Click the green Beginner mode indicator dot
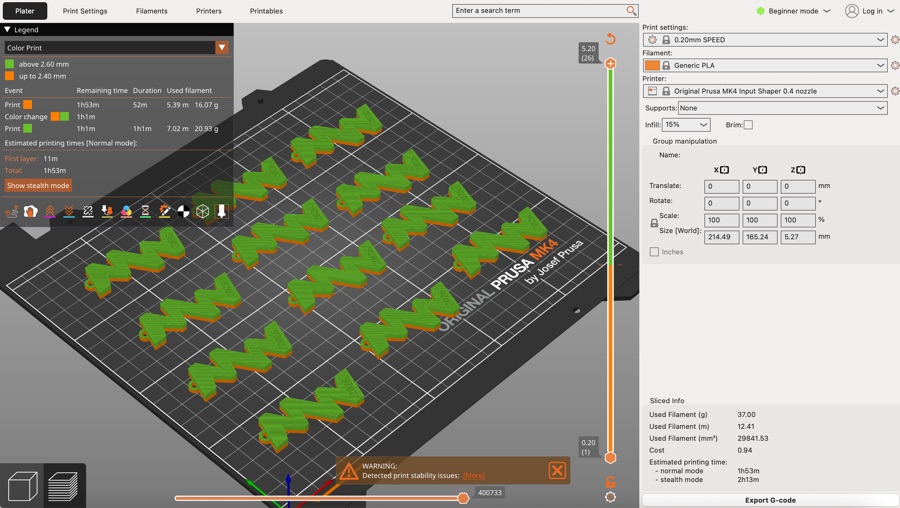The width and height of the screenshot is (900, 508). (761, 11)
